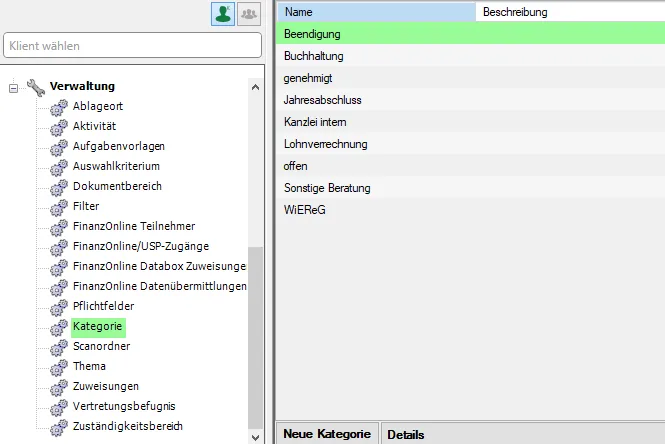Click the wrench icon beside Verwaltung
The image size is (665, 444).
[36, 87]
